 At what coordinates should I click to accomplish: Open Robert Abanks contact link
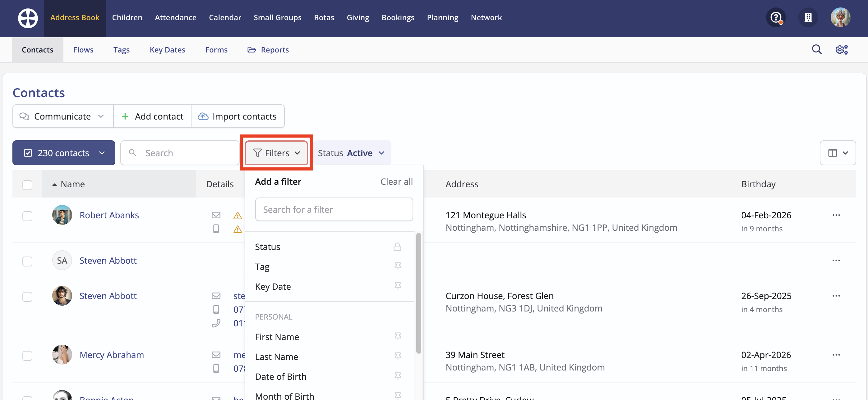109,215
